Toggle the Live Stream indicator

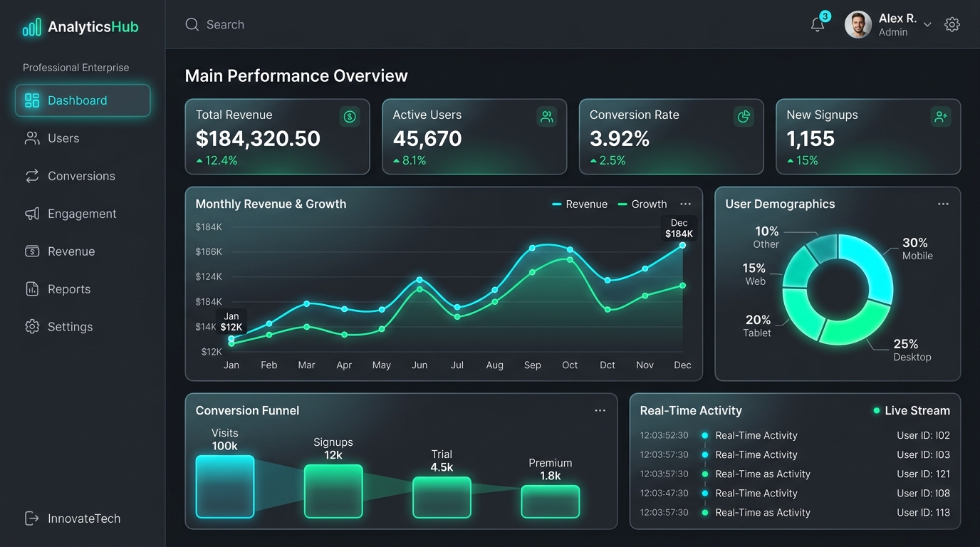pos(912,411)
